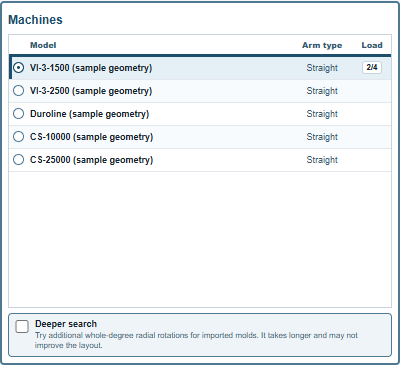Click Straight arm type in VI-3-2500 row
This screenshot has width=400, height=365.
click(x=322, y=91)
